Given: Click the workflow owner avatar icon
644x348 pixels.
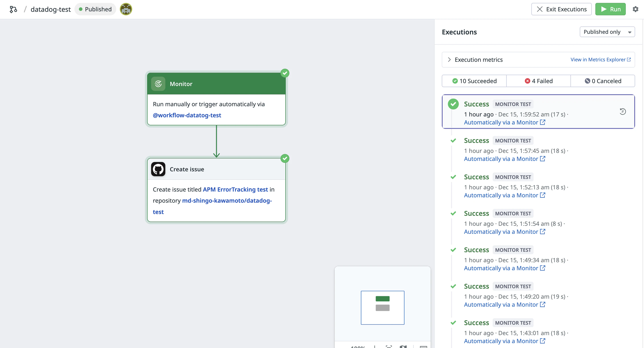Looking at the screenshot, I should 126,9.
